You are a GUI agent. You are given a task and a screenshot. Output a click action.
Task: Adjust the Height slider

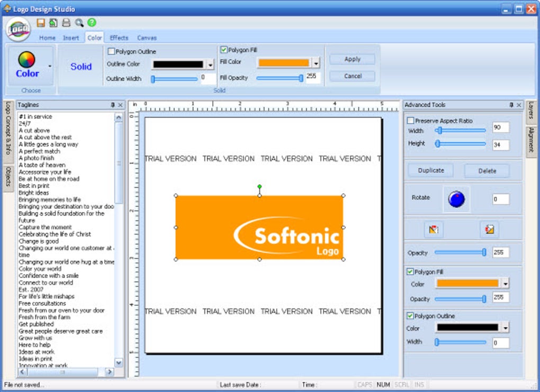[x=461, y=144]
